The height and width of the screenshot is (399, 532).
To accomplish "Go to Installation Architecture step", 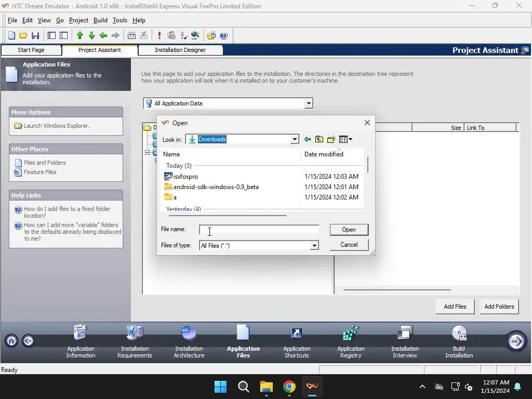I will (189, 341).
